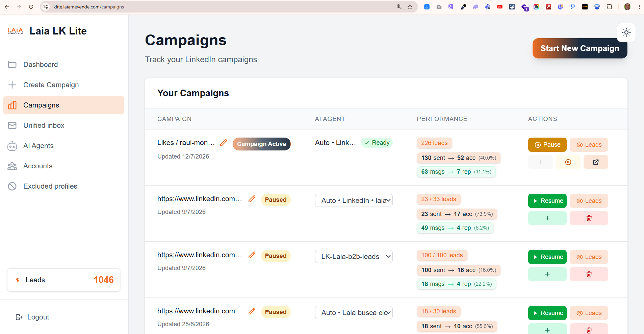Delete the 23 / 33 leads campaign
Screen dimensions: 644x334
tap(589, 218)
